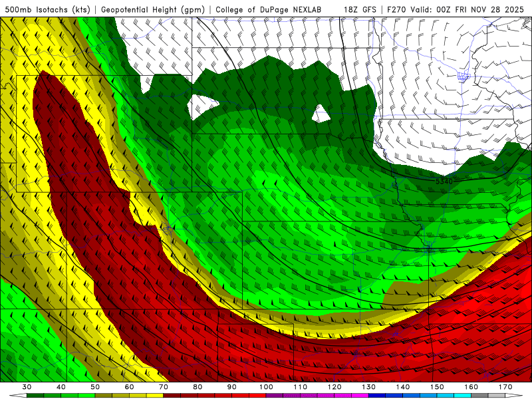The image size is (532, 399).
Task: Click the 120 knot colorbar label
Action: pos(334,387)
